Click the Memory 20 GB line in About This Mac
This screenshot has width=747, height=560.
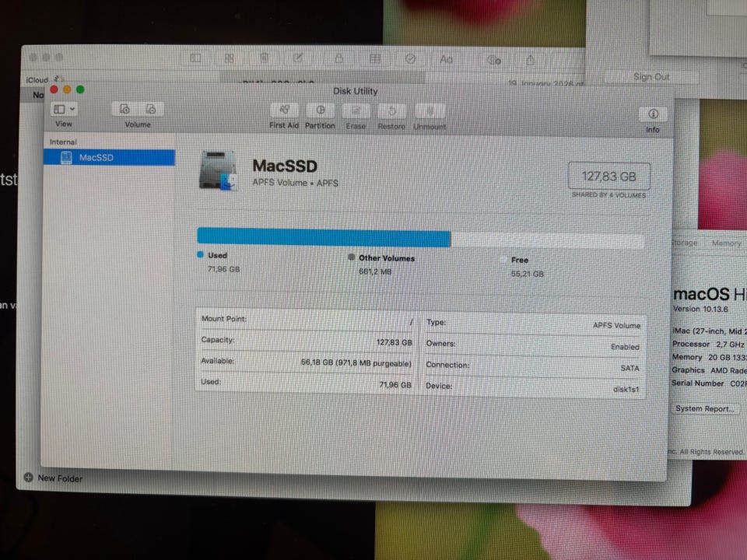click(710, 357)
